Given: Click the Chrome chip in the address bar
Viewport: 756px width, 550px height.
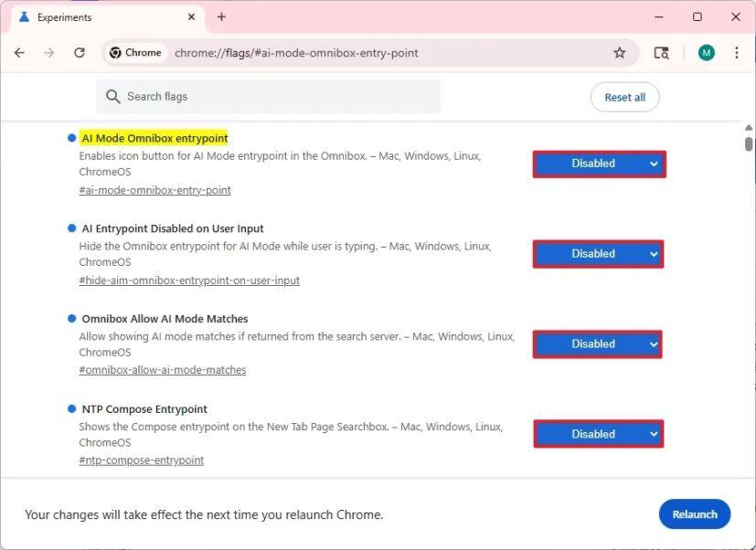Looking at the screenshot, I should point(135,52).
